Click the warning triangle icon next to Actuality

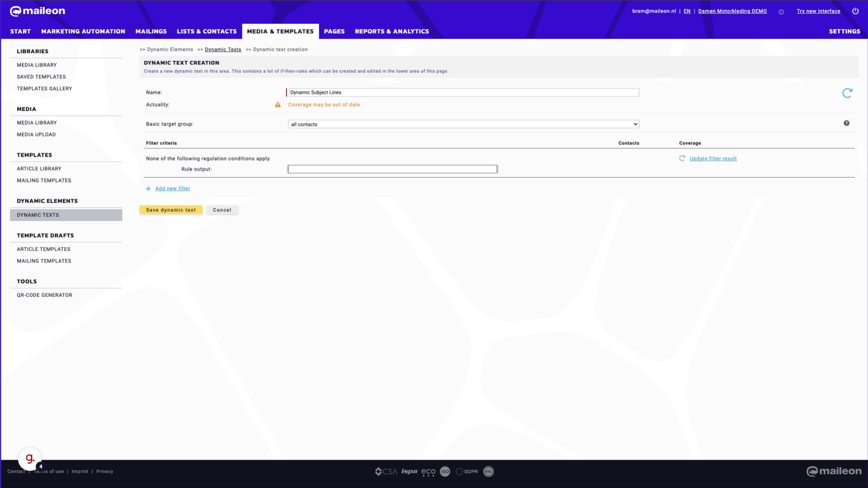point(278,104)
